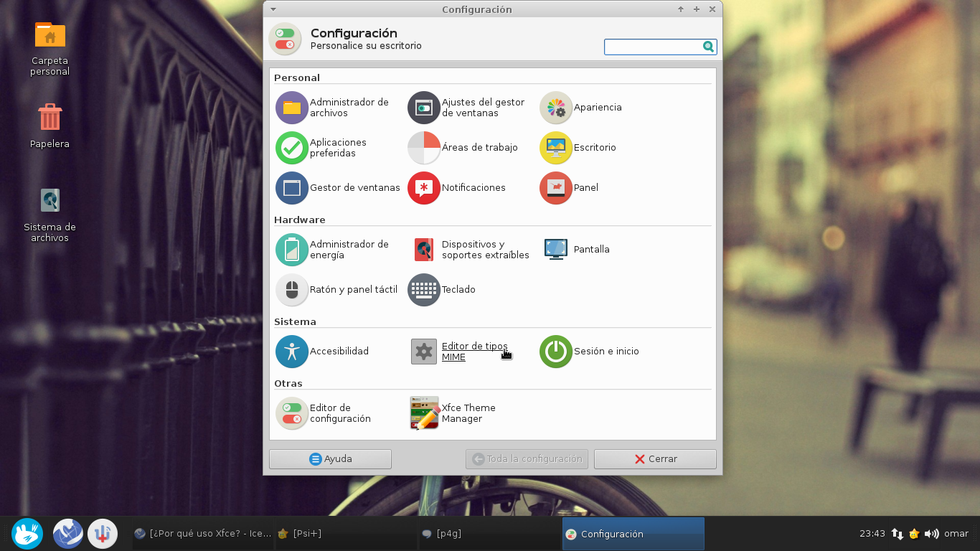Open Xfce Theme Manager icon
This screenshot has width=980, height=551.
click(424, 413)
